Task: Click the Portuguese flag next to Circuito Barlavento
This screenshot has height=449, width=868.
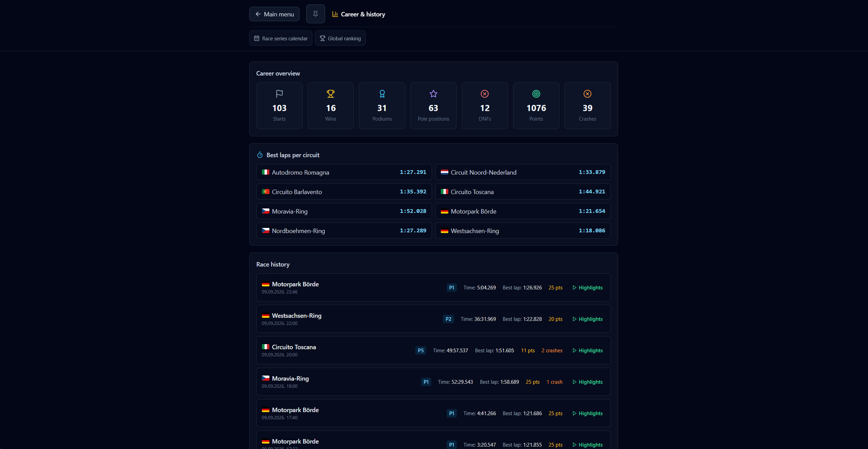Action: click(266, 192)
